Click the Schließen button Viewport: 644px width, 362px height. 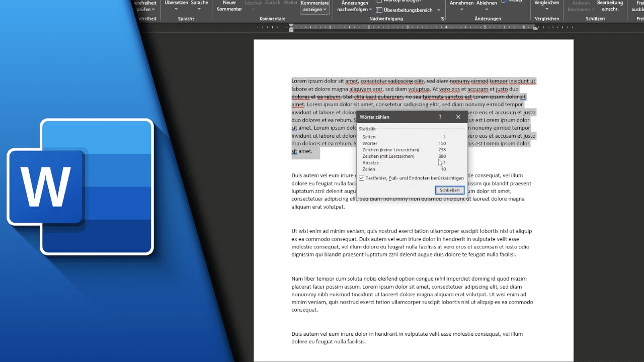[449, 190]
